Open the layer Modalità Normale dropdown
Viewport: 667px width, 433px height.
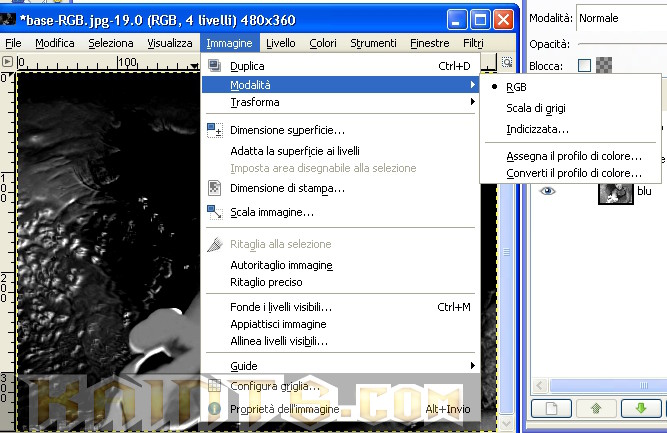click(620, 18)
